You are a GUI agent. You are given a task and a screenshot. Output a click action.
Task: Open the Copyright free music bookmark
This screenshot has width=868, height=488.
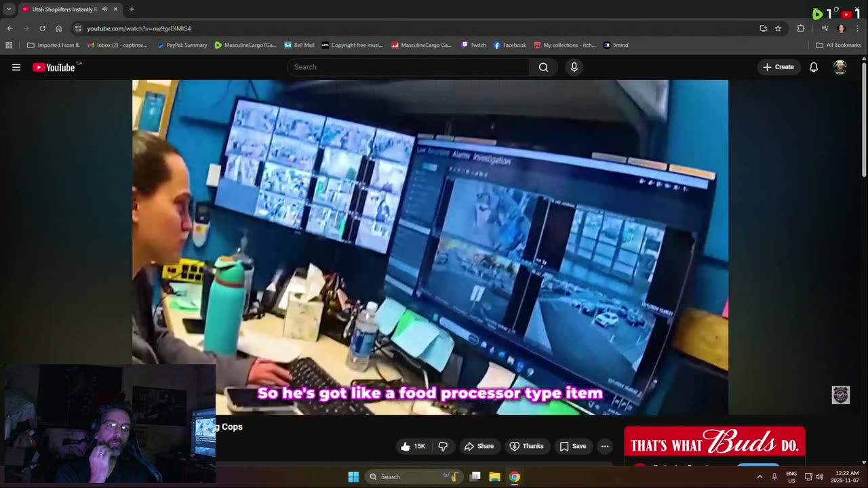(353, 45)
